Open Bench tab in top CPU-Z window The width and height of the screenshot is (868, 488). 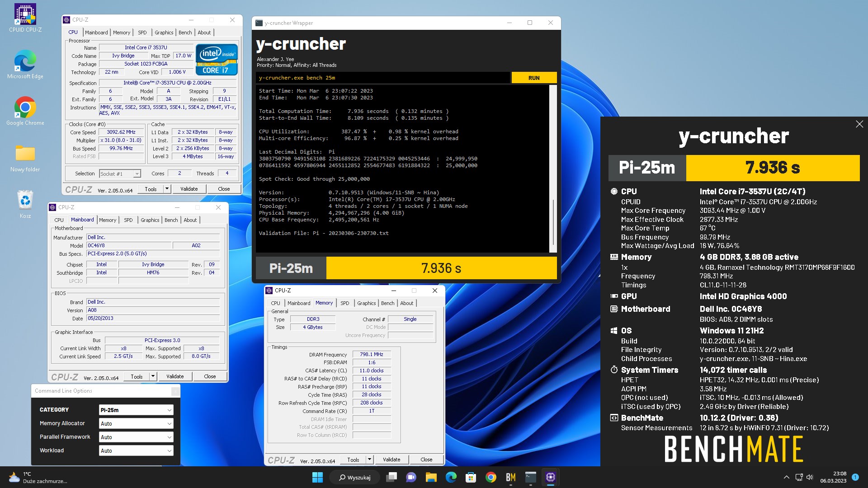click(185, 33)
